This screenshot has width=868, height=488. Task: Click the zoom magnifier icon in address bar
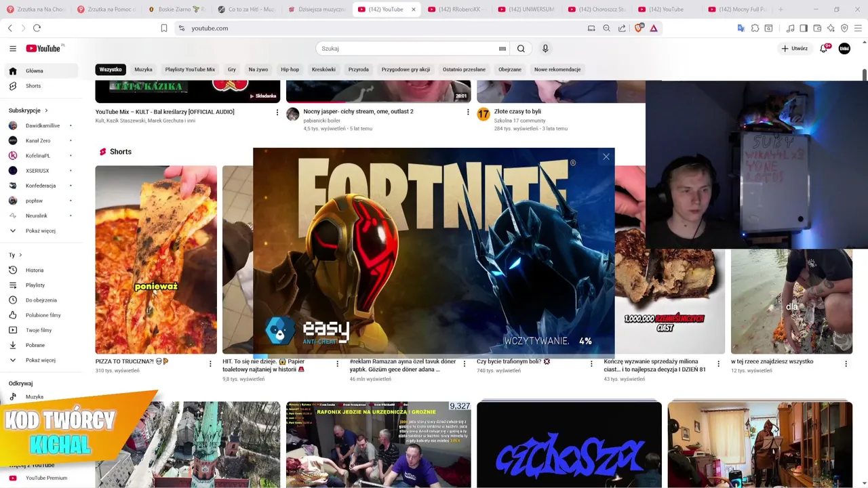(606, 28)
